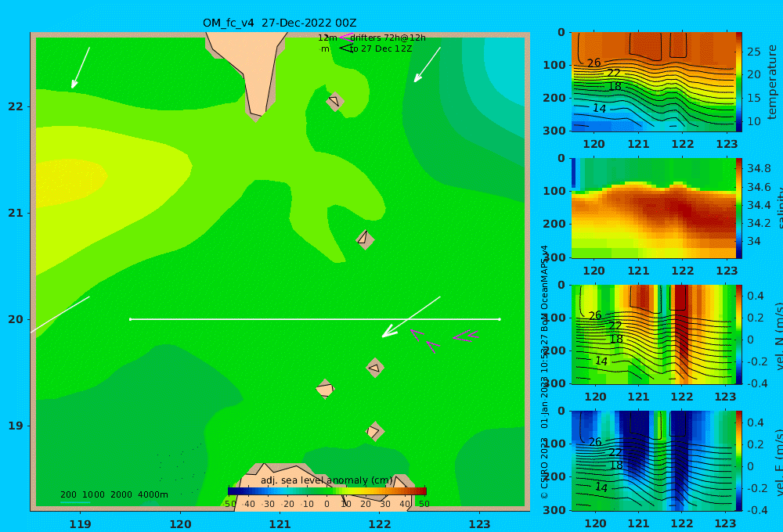Screen dimensions: 783x532
Task: Select the magenta drifter arrow legend symbol
Action: 345,37
